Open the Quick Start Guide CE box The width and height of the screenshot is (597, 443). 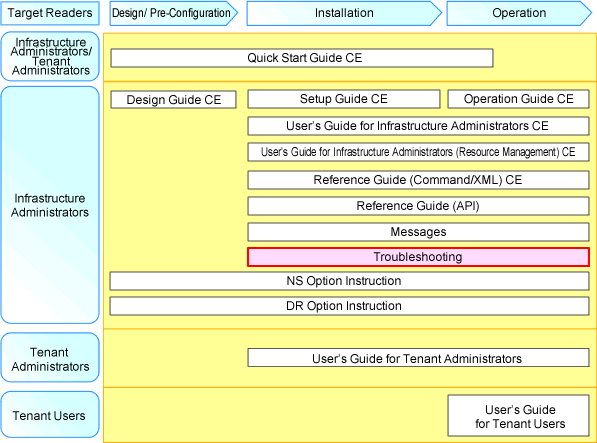click(302, 58)
